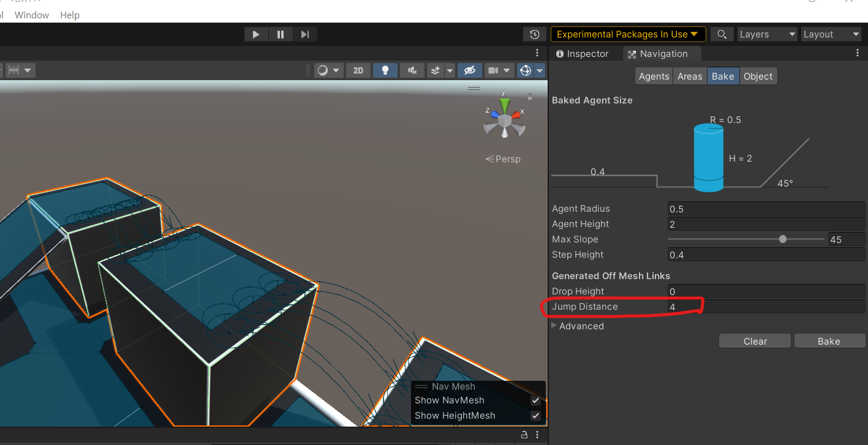Toggle the 2D view button

(x=358, y=70)
